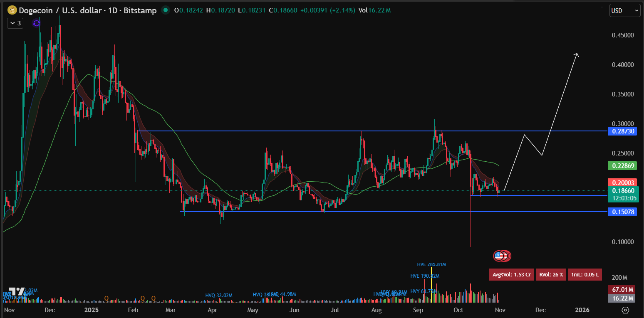Click the first orange Q marker
This screenshot has width=644, height=318.
pos(107,298)
